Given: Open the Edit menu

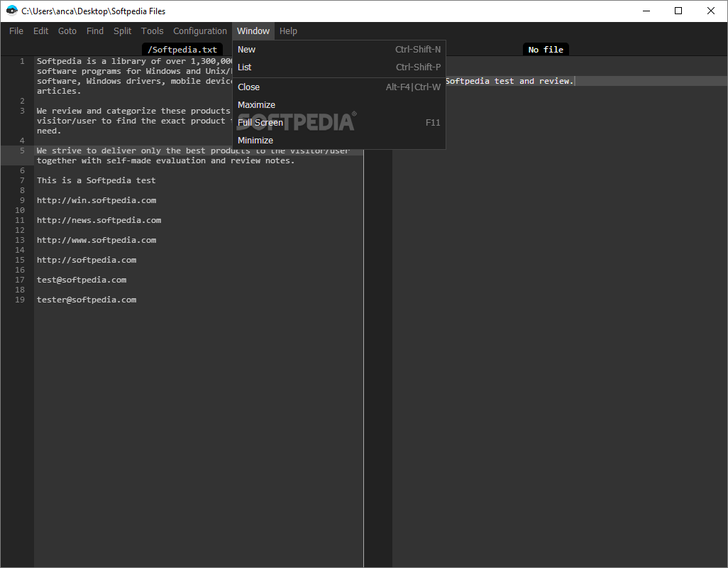Looking at the screenshot, I should coord(41,31).
